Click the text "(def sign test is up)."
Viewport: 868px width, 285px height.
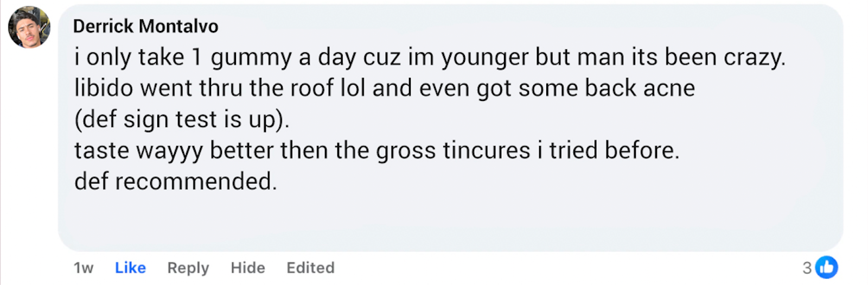(x=182, y=119)
